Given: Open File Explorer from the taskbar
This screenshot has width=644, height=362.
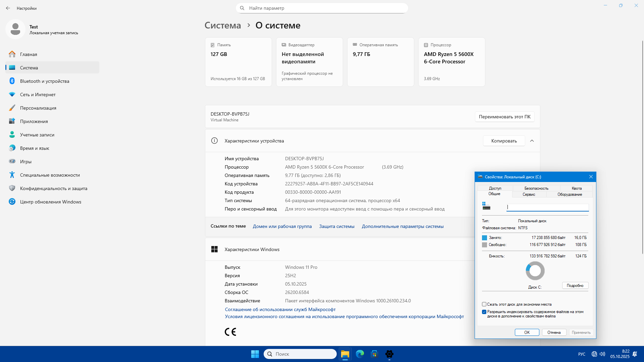Looking at the screenshot, I should tap(345, 354).
